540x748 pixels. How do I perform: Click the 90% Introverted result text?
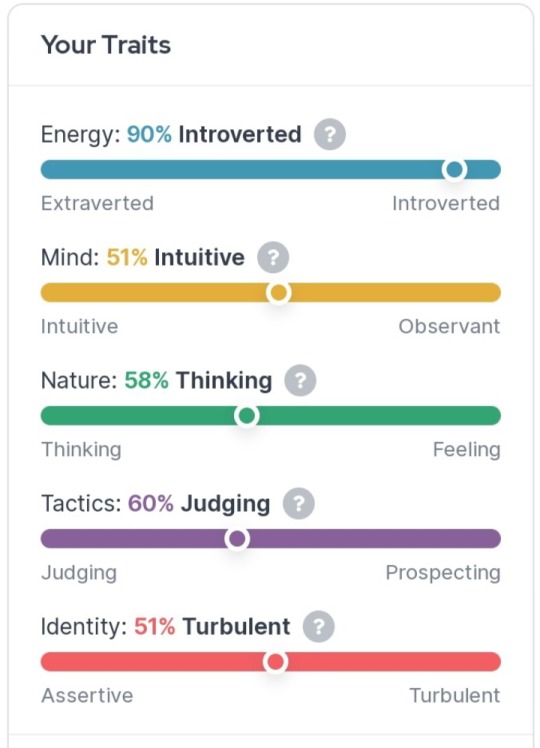click(214, 134)
